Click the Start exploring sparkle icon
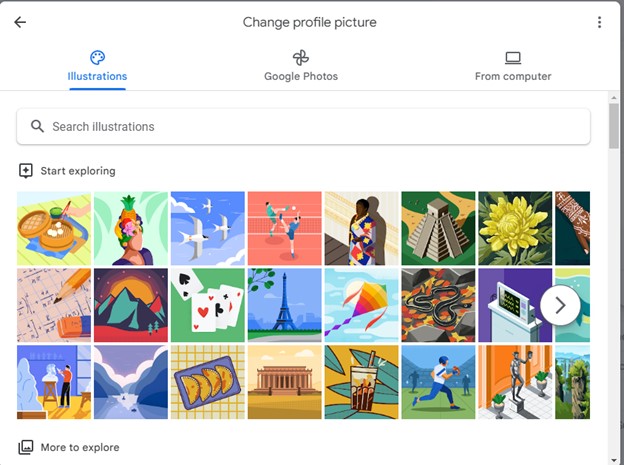Viewport: 624px width, 465px height. point(26,171)
